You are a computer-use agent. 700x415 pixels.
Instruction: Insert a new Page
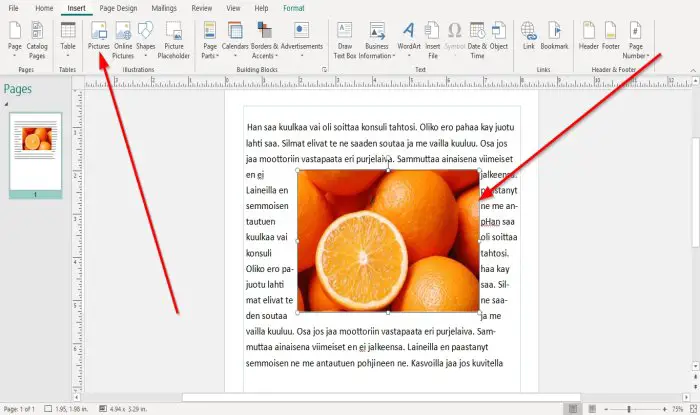[x=15, y=38]
